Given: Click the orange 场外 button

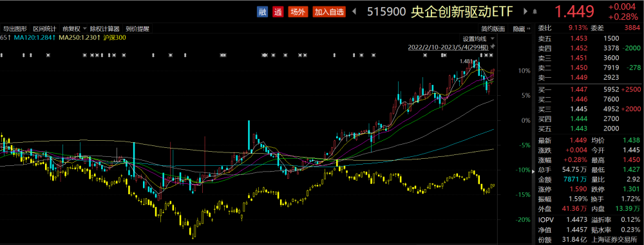Looking at the screenshot, I should (298, 12).
